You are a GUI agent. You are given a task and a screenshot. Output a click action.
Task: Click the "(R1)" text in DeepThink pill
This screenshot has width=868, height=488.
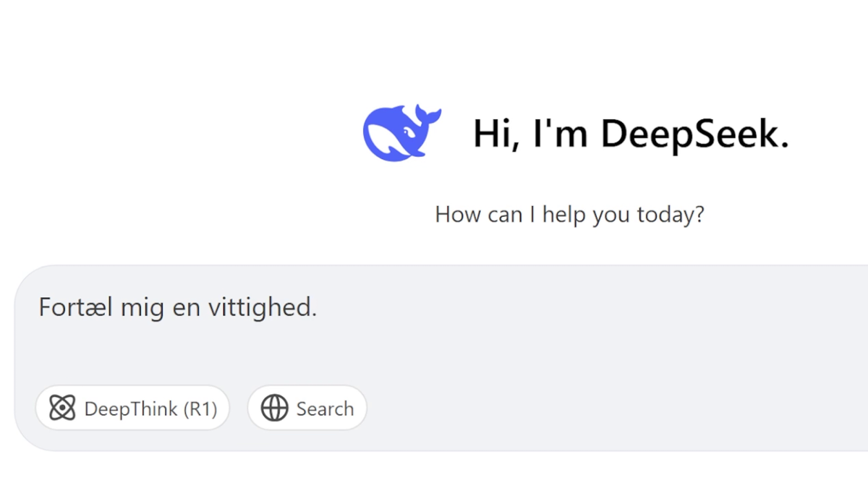[200, 409]
